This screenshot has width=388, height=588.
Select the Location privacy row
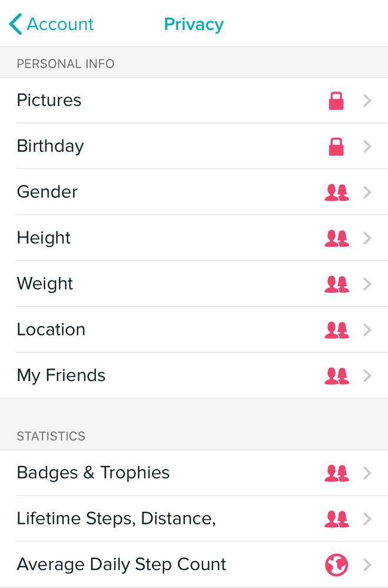51,330
